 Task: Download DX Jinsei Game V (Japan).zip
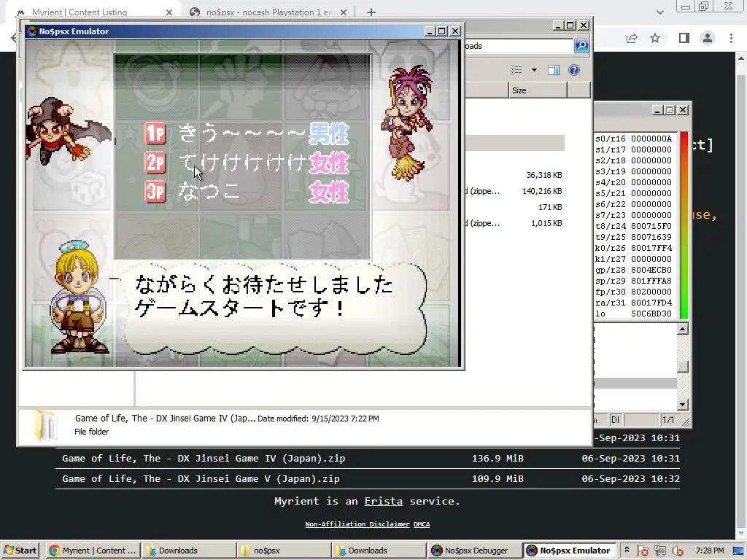click(201, 478)
